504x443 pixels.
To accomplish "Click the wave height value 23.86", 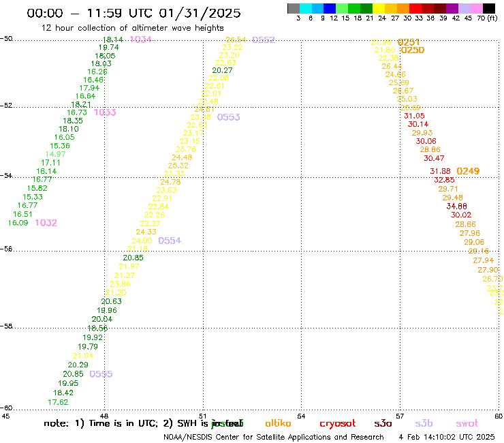I will click(121, 284).
